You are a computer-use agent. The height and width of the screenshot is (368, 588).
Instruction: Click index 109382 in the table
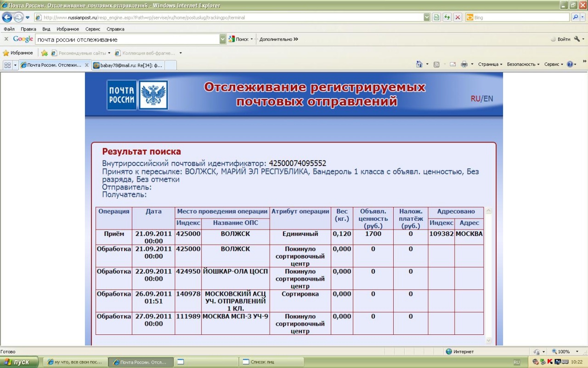441,234
